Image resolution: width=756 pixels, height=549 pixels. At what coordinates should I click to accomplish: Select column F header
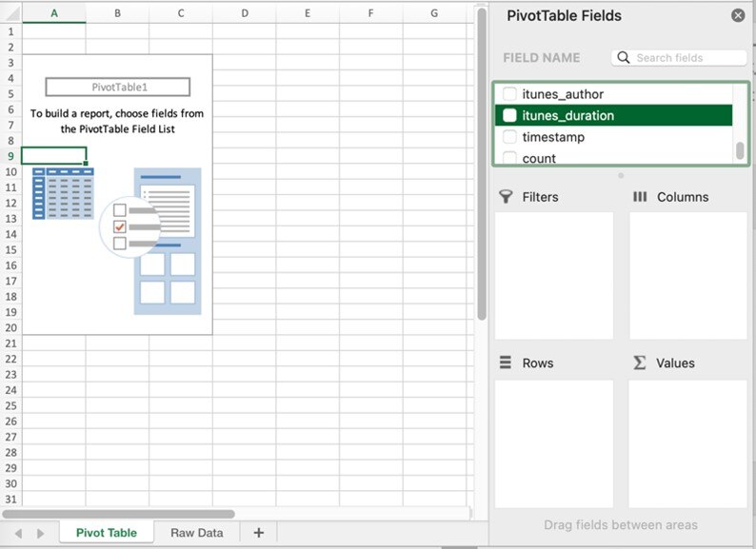point(370,13)
